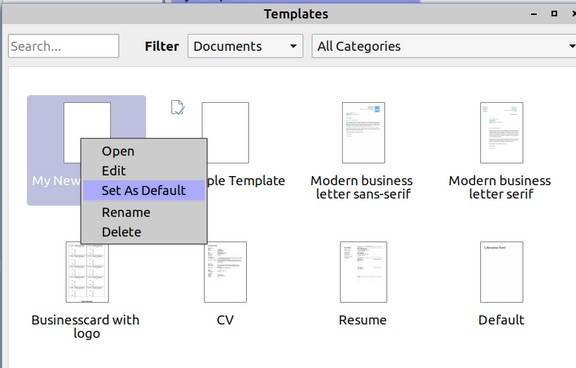
Task: Select Set As Default menu entry
Action: pyautogui.click(x=144, y=190)
